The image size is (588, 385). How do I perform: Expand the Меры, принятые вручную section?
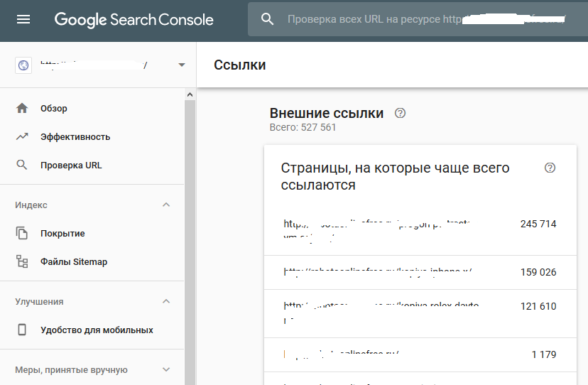166,370
